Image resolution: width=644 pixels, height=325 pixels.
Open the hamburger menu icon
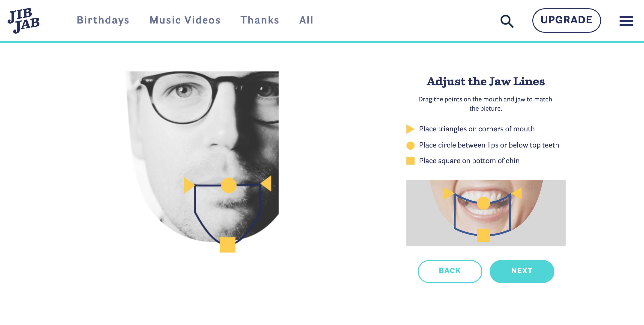(626, 21)
